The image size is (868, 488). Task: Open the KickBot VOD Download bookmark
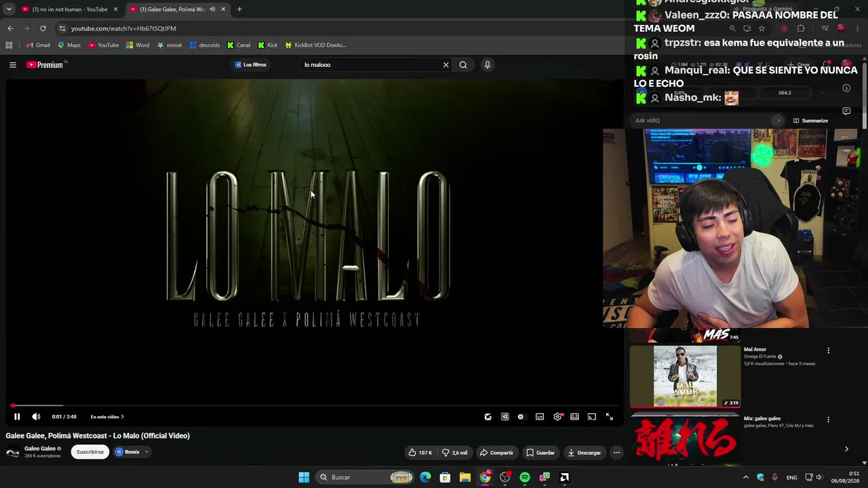click(x=315, y=45)
